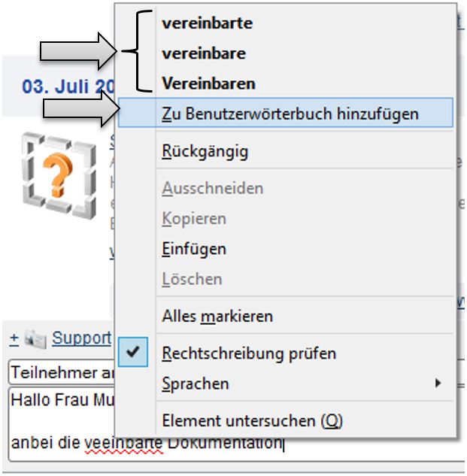Click the Löschen menu entry
This screenshot has height=476, width=467.
pyautogui.click(x=192, y=279)
